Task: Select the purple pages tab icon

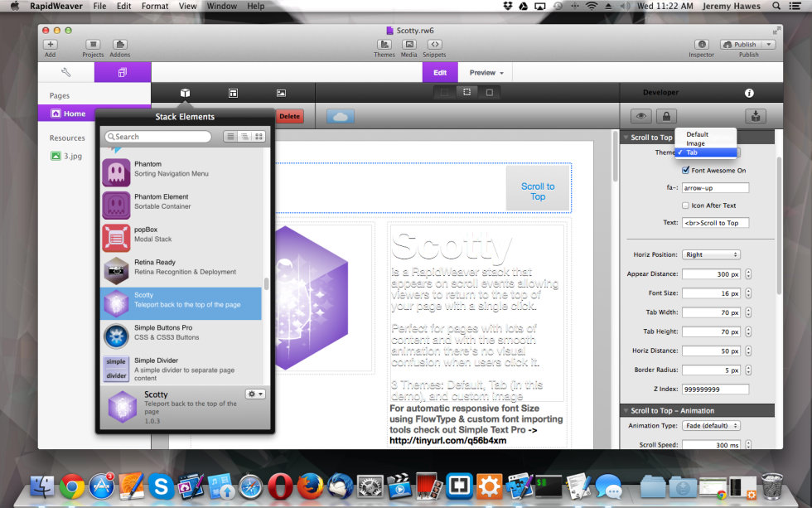Action: [x=123, y=72]
